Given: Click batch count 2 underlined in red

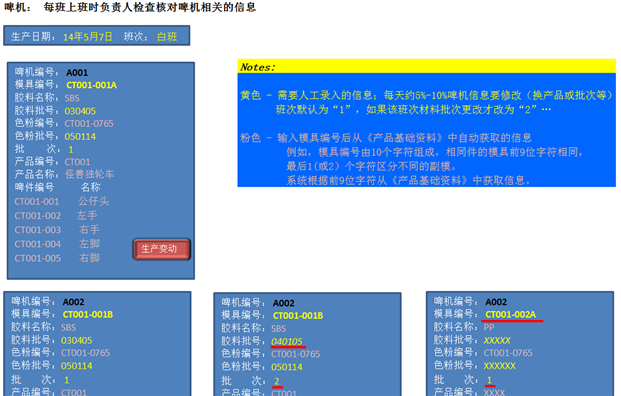Looking at the screenshot, I should pyautogui.click(x=277, y=381).
